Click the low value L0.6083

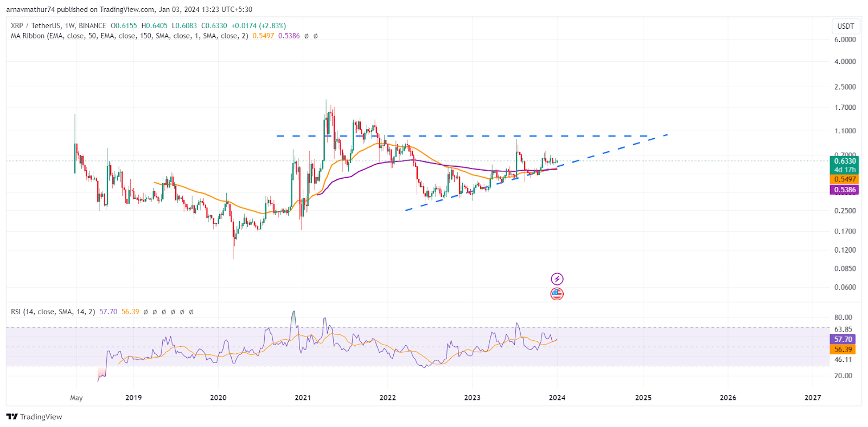(185, 25)
